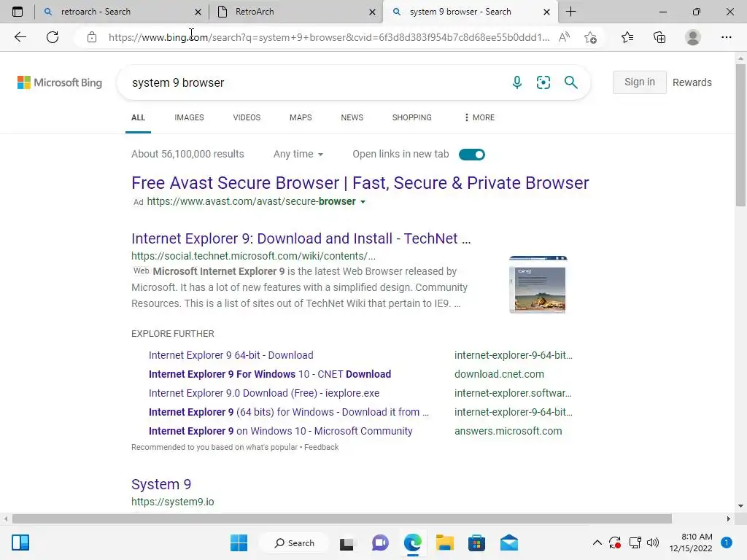Open the Read aloud feature
This screenshot has width=747, height=560.
click(564, 37)
